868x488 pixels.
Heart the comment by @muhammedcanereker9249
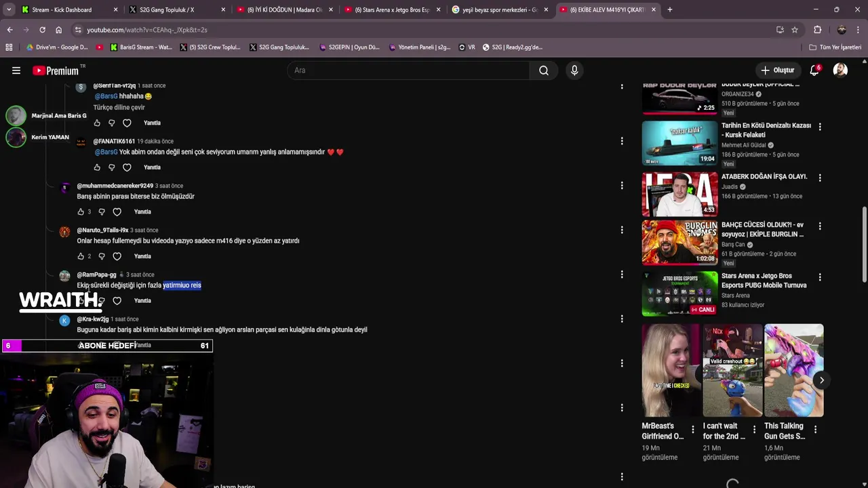117,211
